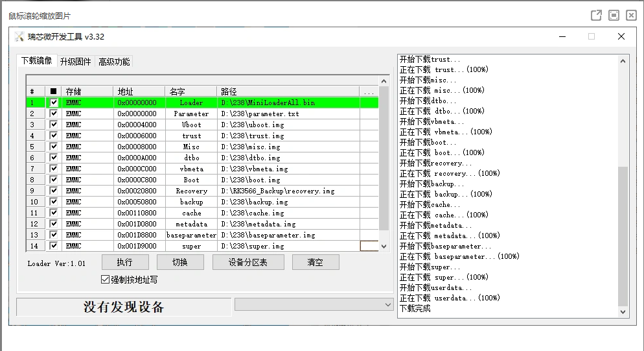Image resolution: width=644 pixels, height=351 pixels.
Task: Click the 地址 column header
Action: point(139,91)
